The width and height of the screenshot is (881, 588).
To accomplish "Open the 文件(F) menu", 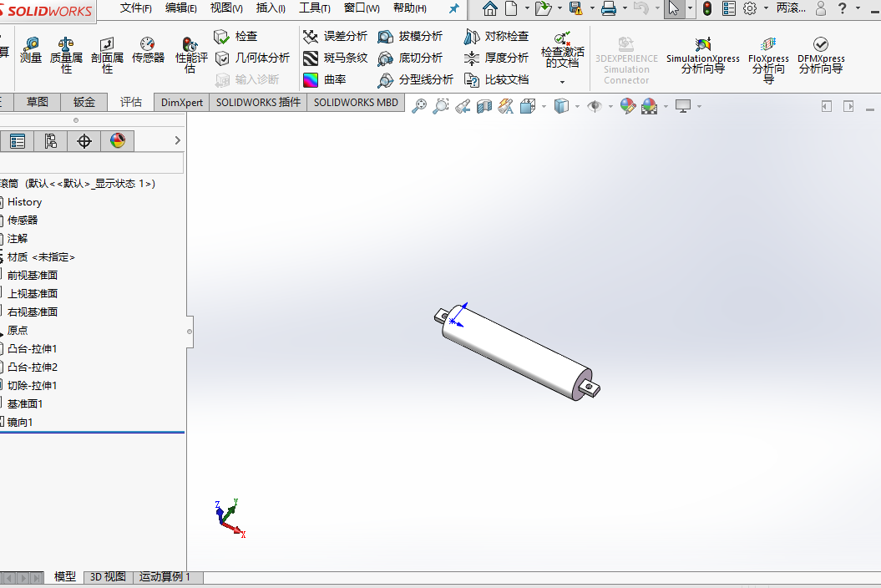I will click(x=136, y=8).
